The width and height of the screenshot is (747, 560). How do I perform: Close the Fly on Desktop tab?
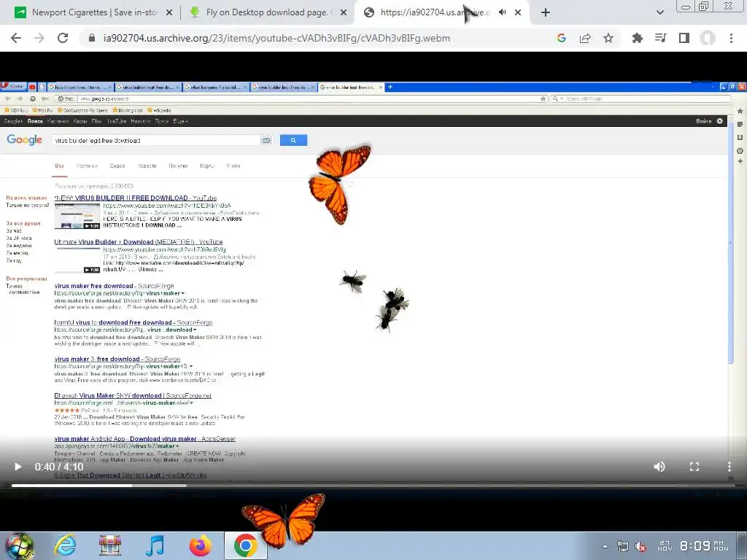344,13
